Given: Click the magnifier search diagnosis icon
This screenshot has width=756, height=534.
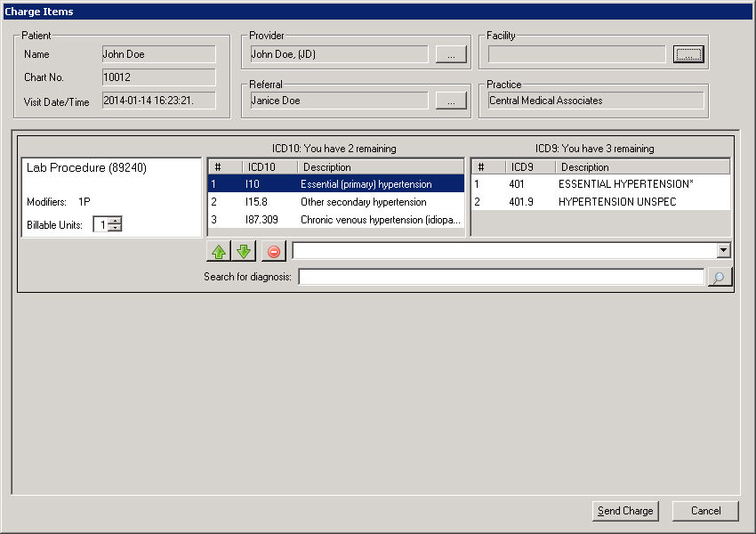Looking at the screenshot, I should pyautogui.click(x=719, y=278).
